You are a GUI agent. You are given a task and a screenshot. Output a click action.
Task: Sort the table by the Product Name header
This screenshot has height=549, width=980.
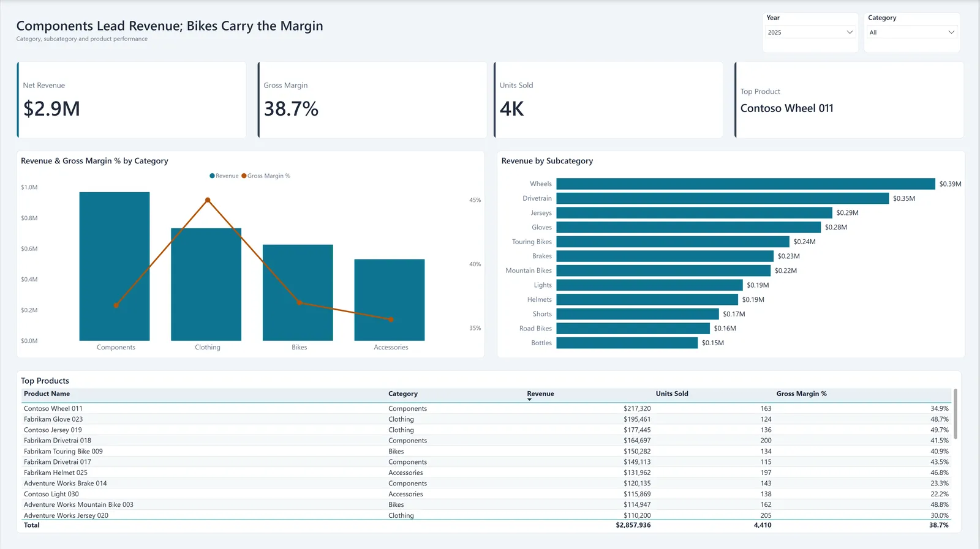point(47,394)
